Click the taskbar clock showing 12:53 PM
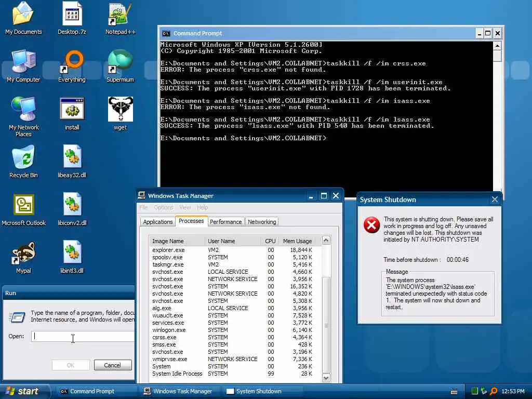This screenshot has height=399, width=532. pyautogui.click(x=513, y=391)
